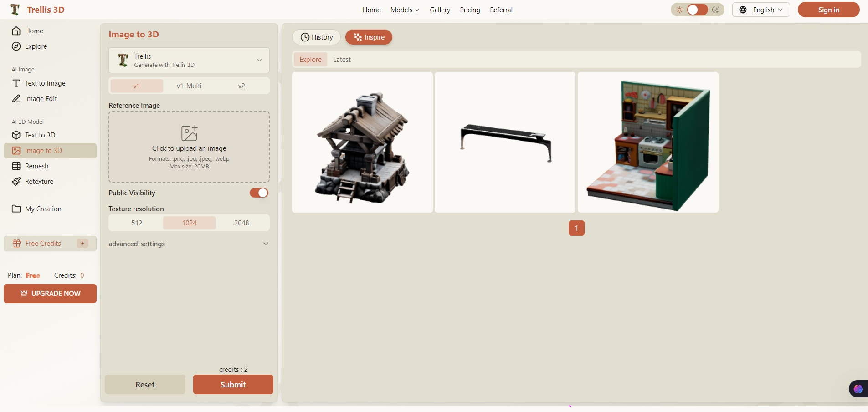Image resolution: width=868 pixels, height=412 pixels.
Task: Click the plus badge beside Free Credits
Action: 82,244
